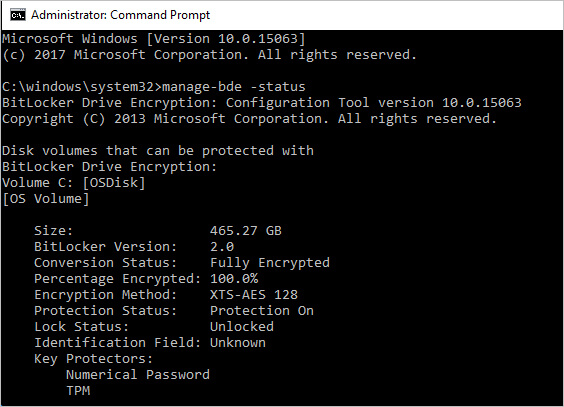Click the TPM key protector entry
564x407 pixels.
tap(78, 390)
